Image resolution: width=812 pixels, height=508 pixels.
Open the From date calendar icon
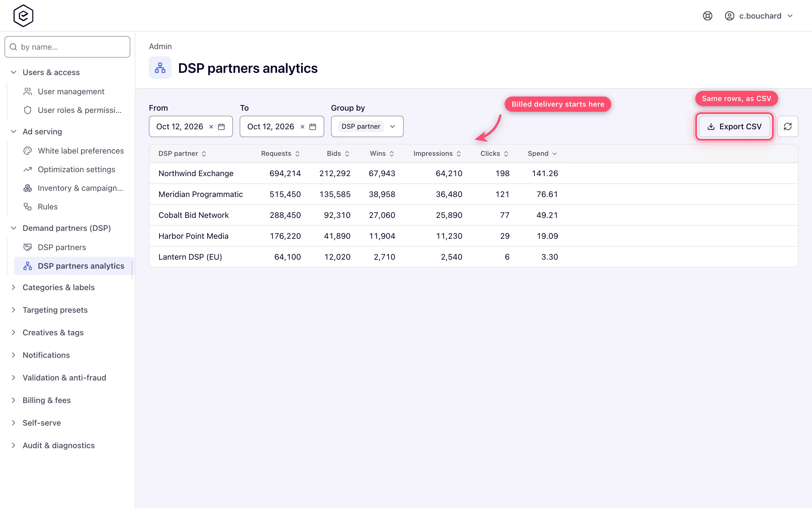pos(221,127)
